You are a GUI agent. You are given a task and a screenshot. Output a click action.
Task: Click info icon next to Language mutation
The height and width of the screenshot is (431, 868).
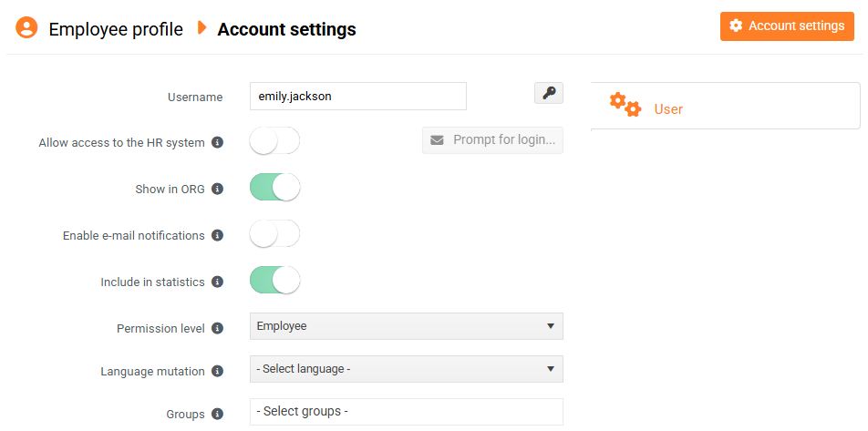tap(217, 371)
